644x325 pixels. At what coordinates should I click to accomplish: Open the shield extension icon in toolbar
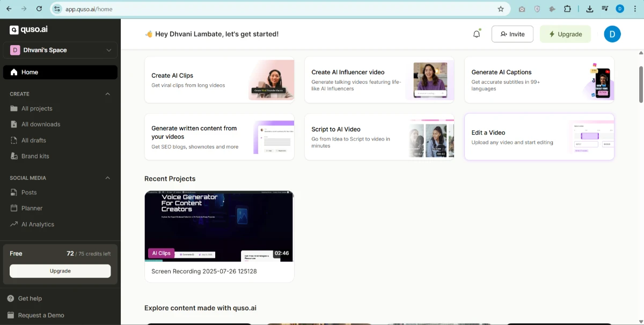(x=537, y=9)
